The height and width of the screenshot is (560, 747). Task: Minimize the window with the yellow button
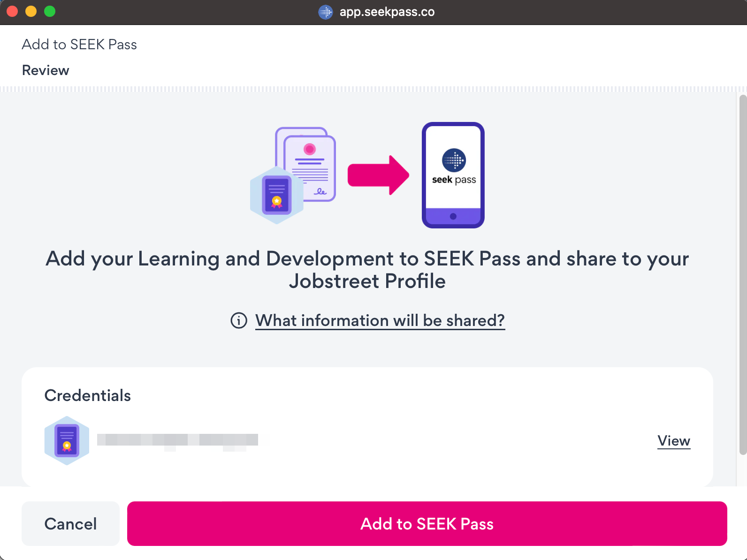click(31, 11)
